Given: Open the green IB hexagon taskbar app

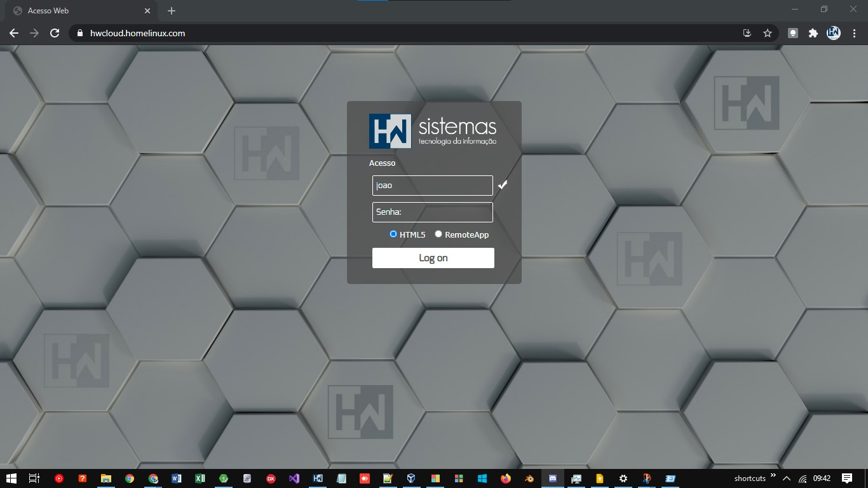Looking at the screenshot, I should point(224,478).
